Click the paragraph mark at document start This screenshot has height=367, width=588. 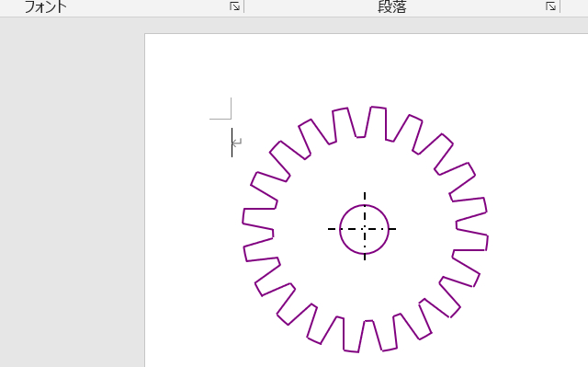click(237, 143)
